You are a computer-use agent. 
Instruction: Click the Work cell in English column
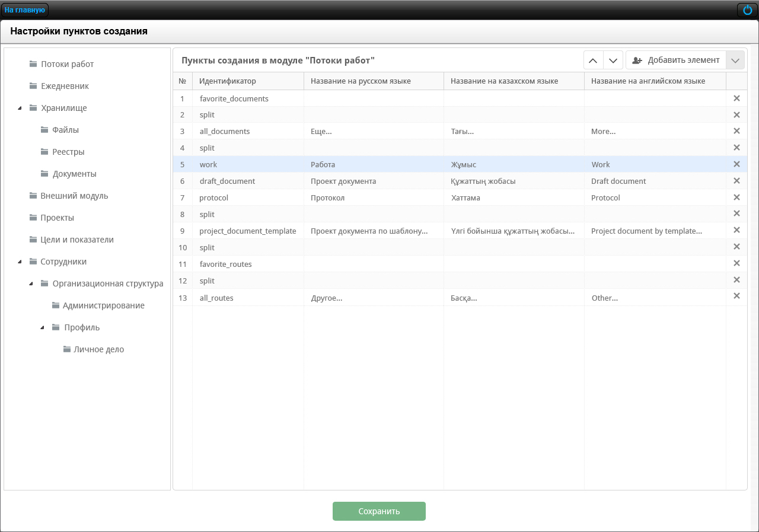click(655, 164)
